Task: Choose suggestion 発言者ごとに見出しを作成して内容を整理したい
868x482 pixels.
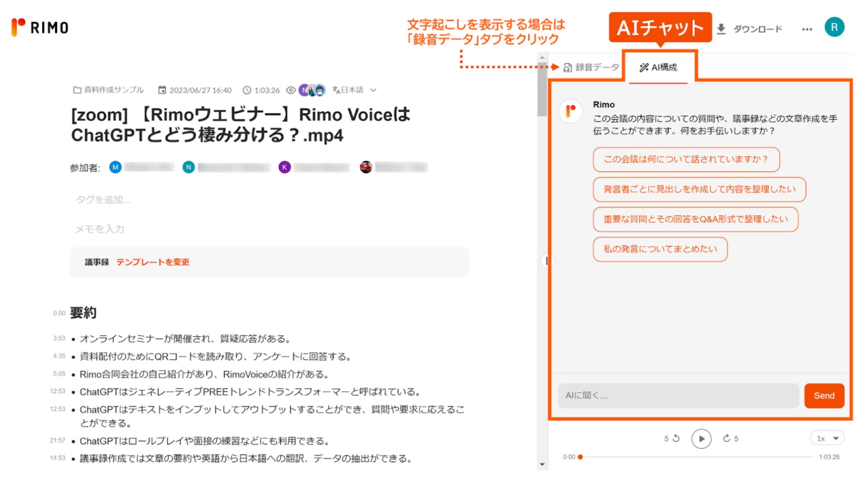Action: tap(700, 189)
